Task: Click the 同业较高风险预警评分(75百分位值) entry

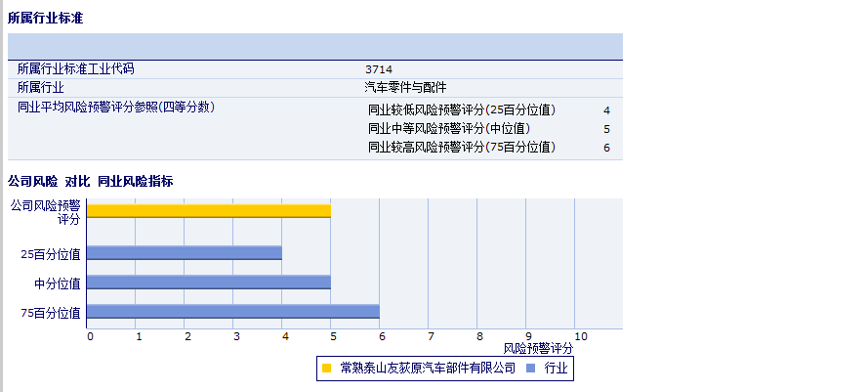Action: click(x=462, y=147)
